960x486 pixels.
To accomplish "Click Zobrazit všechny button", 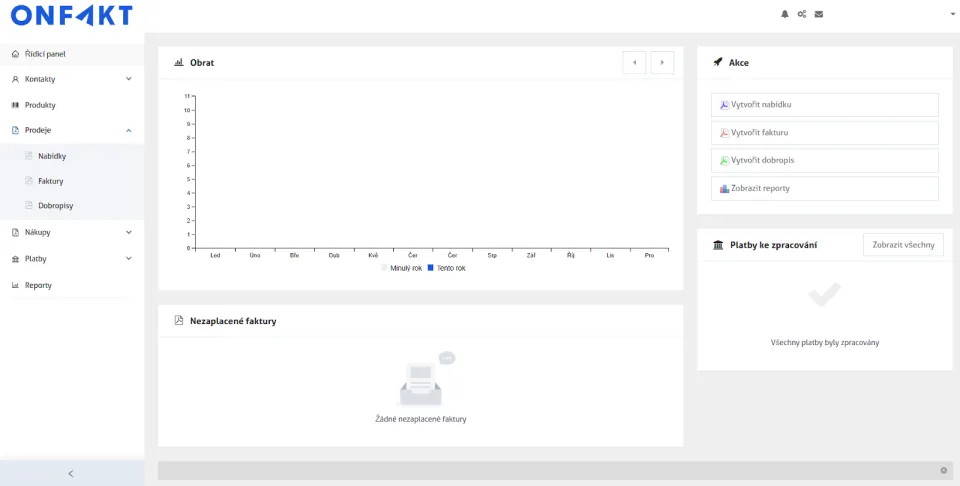I will click(903, 245).
